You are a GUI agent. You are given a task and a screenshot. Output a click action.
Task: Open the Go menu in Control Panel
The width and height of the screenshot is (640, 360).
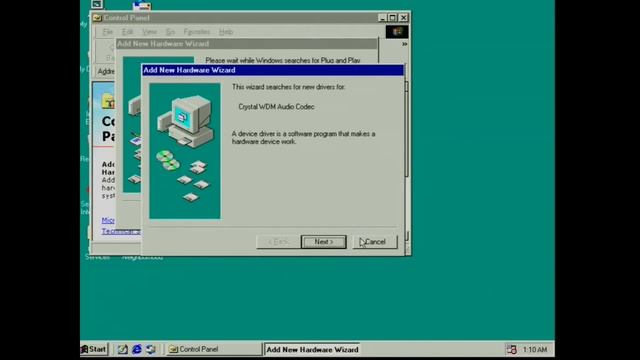point(170,32)
